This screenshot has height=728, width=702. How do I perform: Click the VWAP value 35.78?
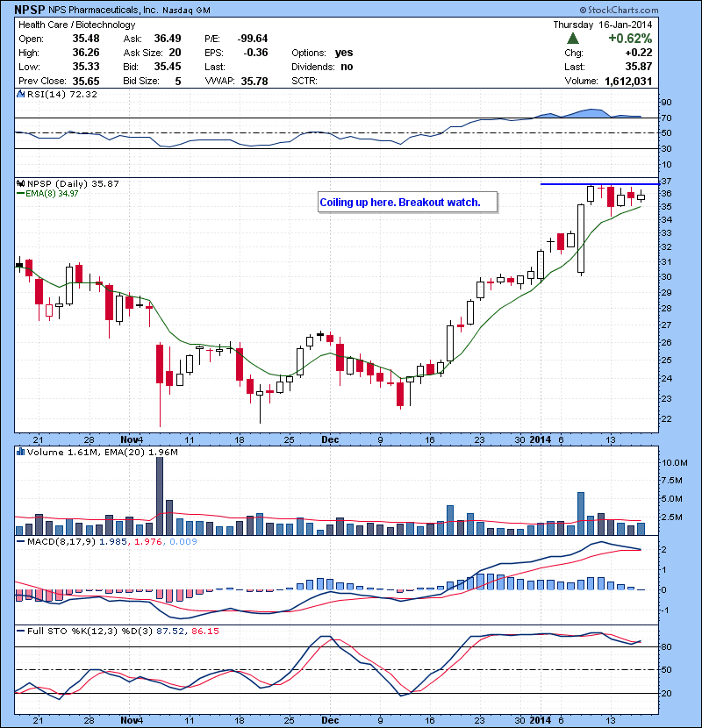(x=254, y=82)
